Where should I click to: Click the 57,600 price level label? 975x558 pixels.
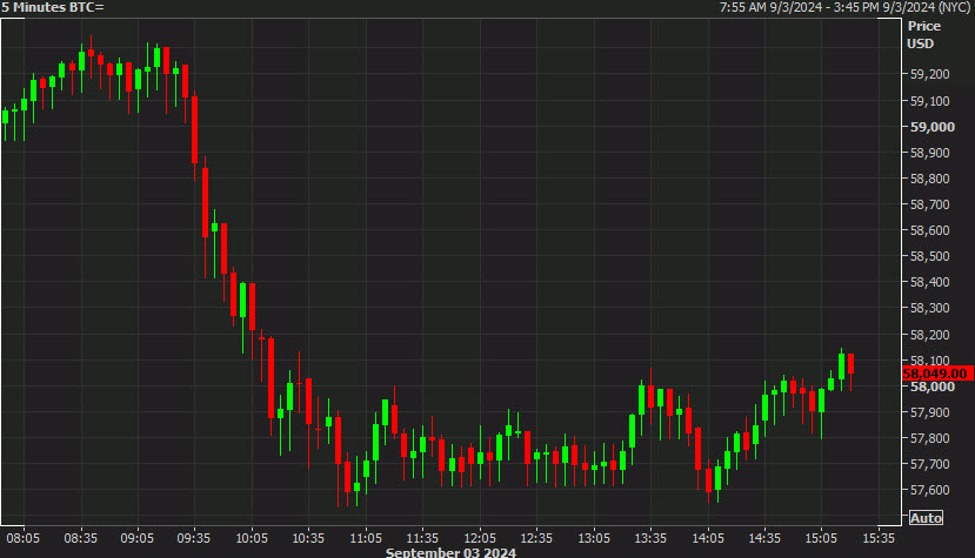[930, 490]
